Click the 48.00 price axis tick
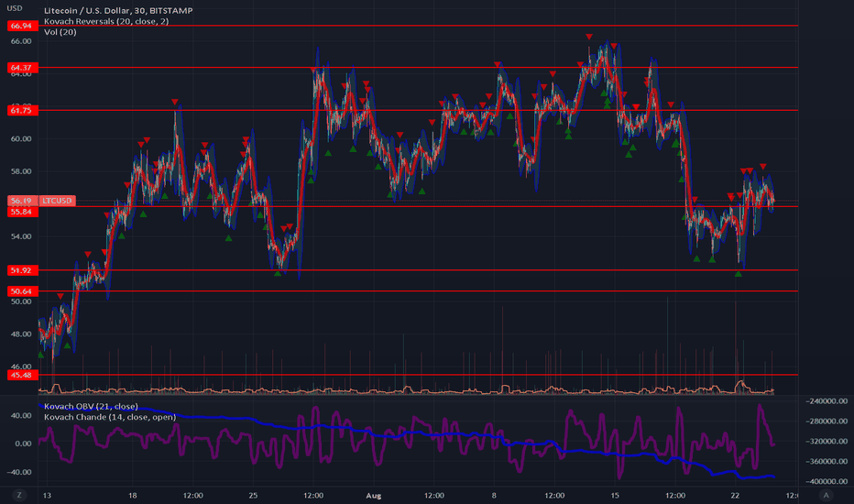 (x=21, y=334)
